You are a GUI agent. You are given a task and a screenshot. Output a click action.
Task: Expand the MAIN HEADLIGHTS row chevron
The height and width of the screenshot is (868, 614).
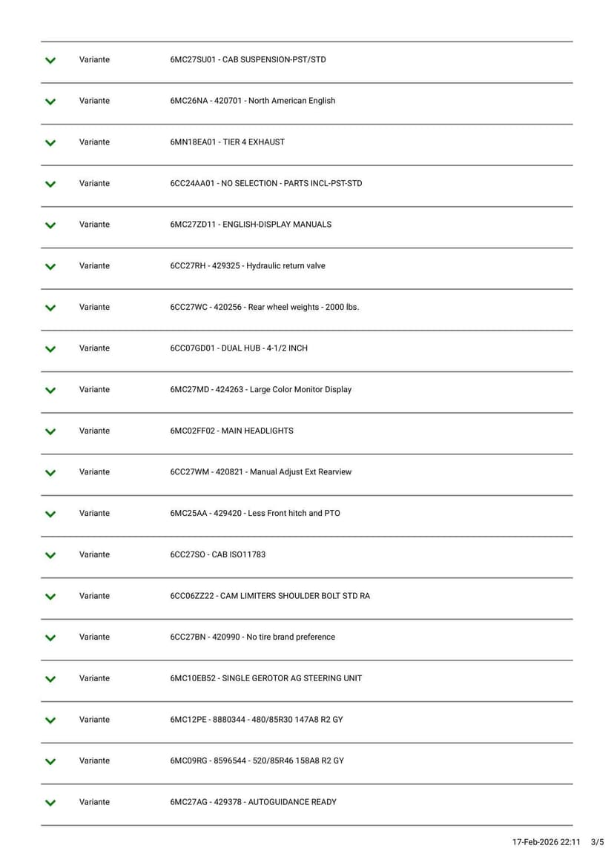point(50,431)
